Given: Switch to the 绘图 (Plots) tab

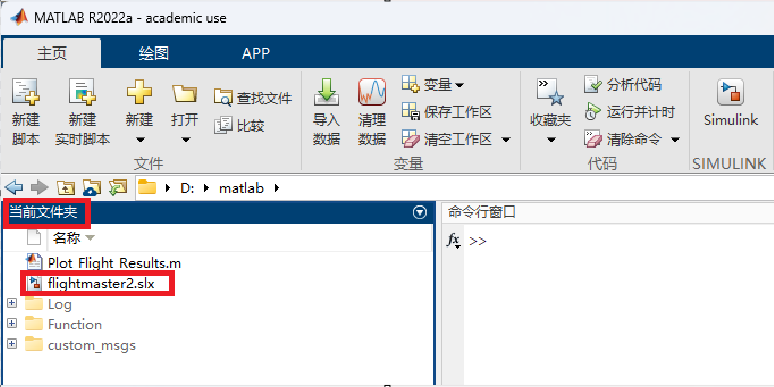Looking at the screenshot, I should pos(154,53).
